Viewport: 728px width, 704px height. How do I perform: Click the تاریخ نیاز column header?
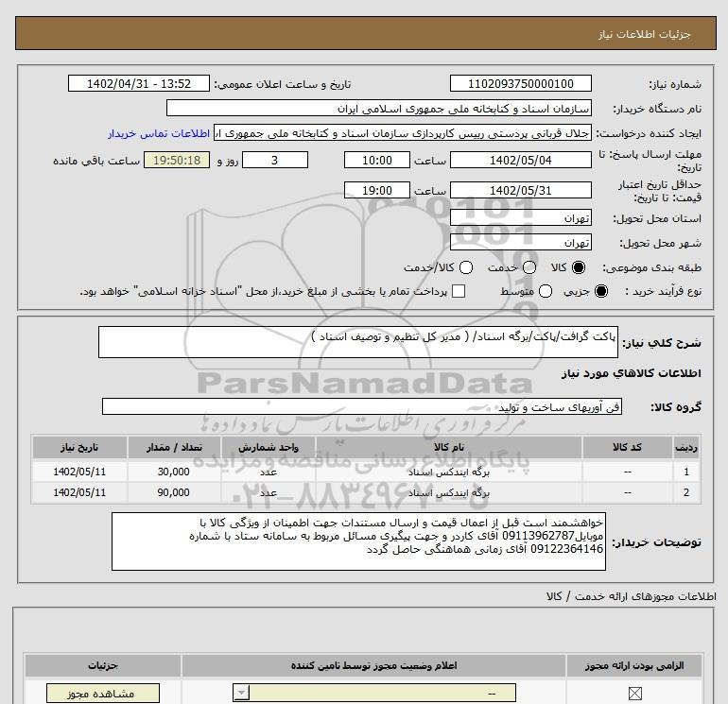point(79,447)
